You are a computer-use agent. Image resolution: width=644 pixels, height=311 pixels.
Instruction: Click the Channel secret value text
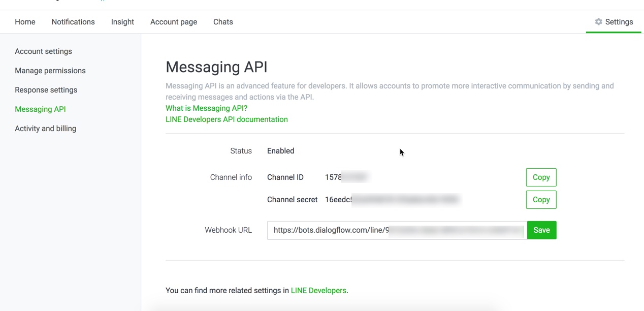(x=391, y=200)
